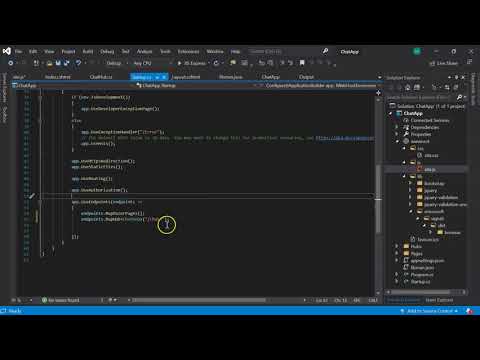Click the browser refresh toolbar icon
The image size is (480, 360).
pyautogui.click(x=216, y=63)
